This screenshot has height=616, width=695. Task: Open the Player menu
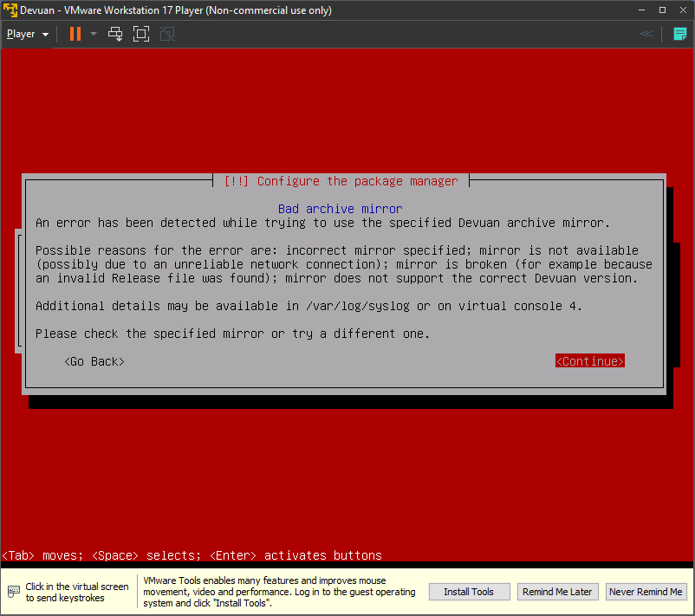(x=28, y=34)
